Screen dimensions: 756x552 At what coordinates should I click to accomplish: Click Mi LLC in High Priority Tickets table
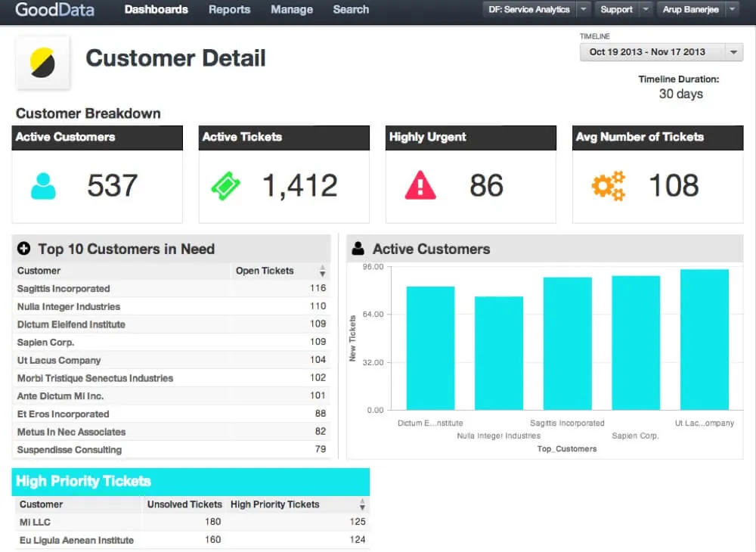[34, 522]
